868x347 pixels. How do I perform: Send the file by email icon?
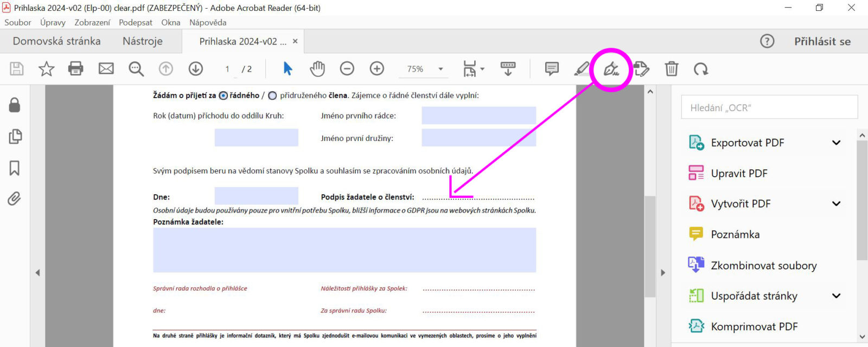106,69
